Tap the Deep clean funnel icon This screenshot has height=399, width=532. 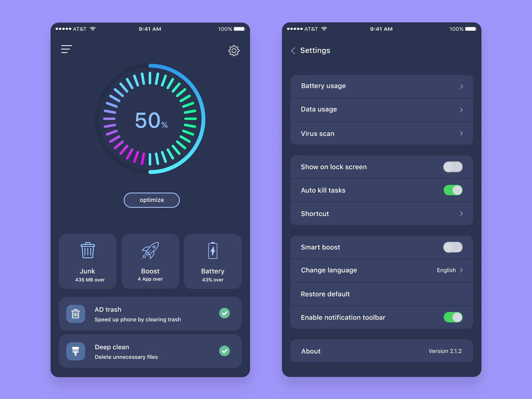(x=75, y=351)
